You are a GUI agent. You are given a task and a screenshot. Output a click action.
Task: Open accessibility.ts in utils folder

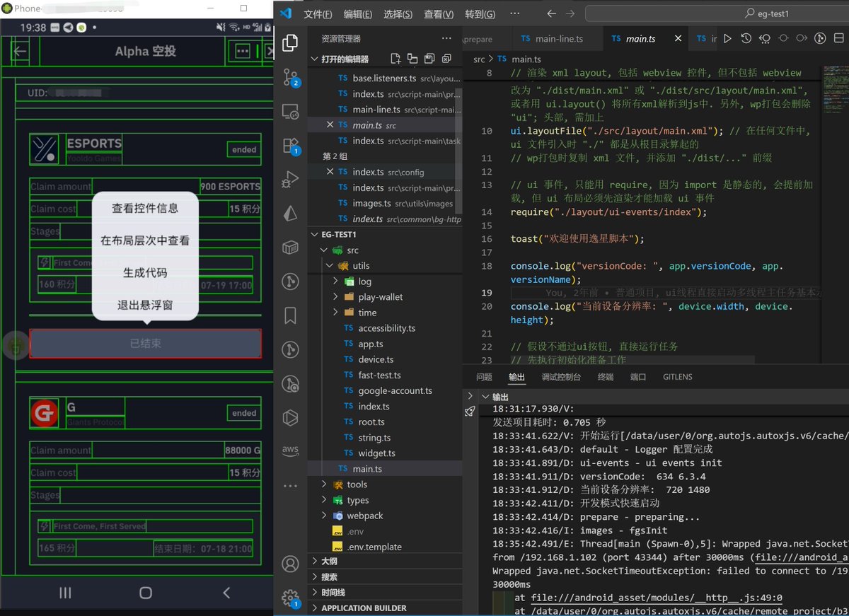[386, 328]
